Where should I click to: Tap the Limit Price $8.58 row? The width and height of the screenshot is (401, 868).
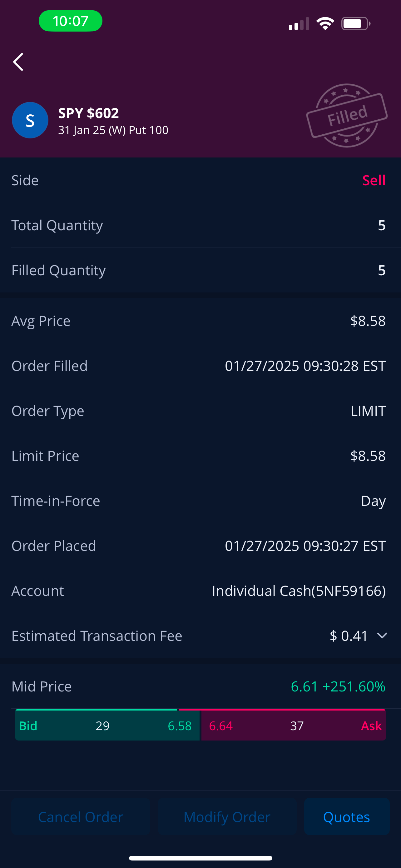(200, 456)
